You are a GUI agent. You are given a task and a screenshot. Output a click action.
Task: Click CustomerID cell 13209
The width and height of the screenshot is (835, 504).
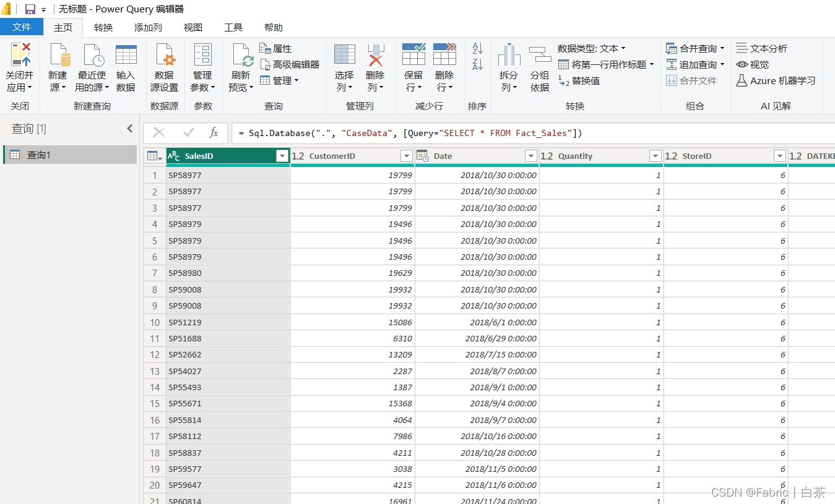tap(352, 354)
